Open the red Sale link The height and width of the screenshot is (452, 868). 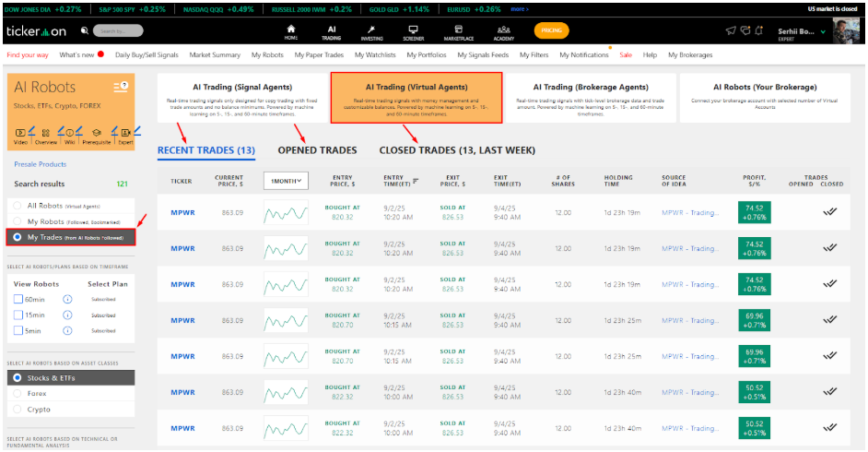pyautogui.click(x=626, y=54)
